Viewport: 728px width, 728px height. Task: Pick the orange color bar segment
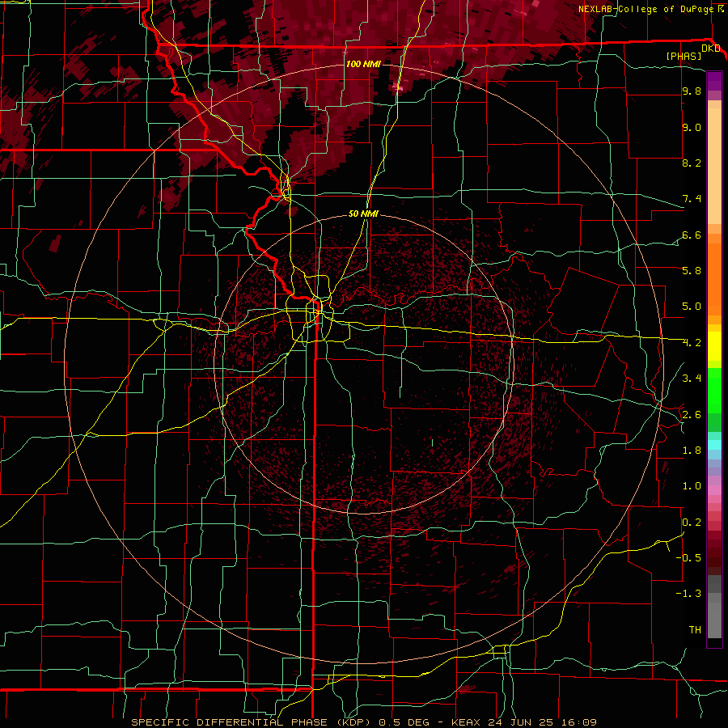714,278
